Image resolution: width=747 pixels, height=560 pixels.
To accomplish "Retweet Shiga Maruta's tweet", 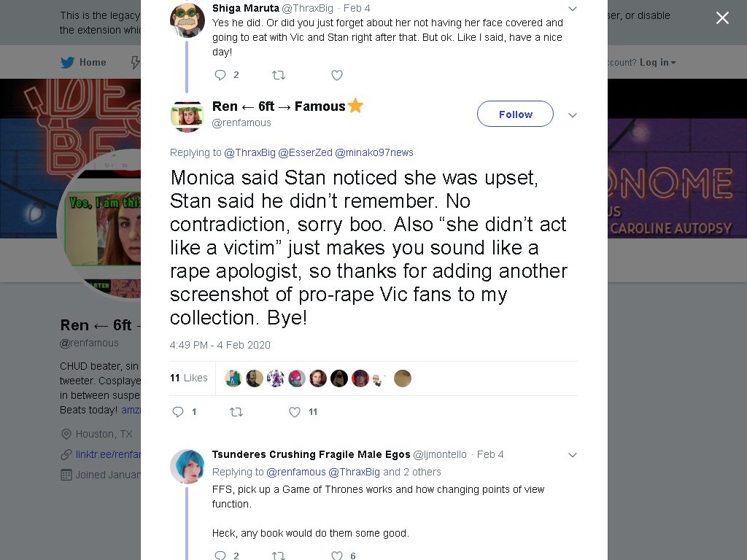I will [278, 75].
